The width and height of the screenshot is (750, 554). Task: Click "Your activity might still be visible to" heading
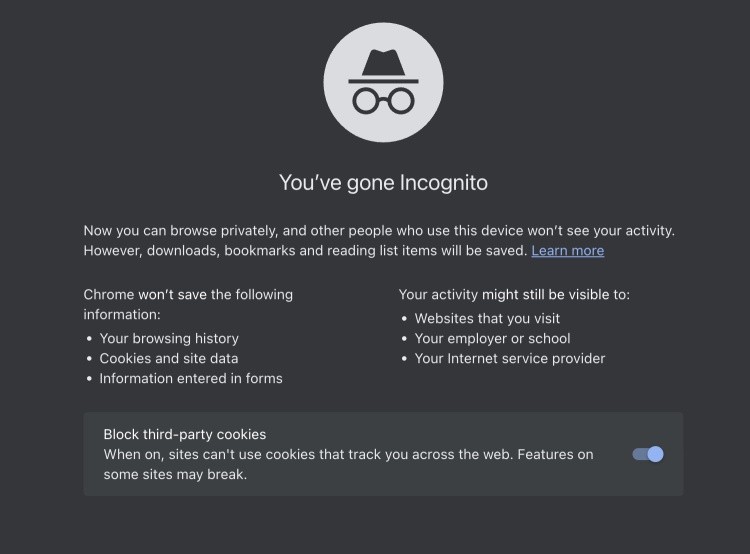coord(514,294)
